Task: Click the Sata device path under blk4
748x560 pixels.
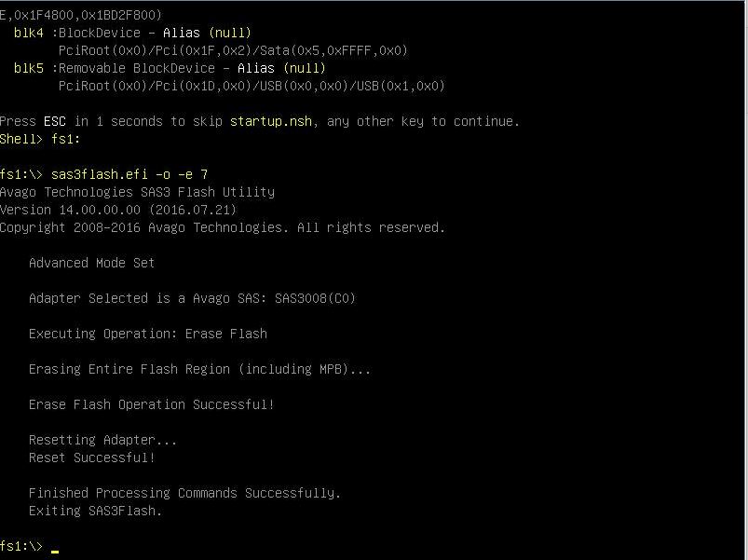Action: point(233,50)
